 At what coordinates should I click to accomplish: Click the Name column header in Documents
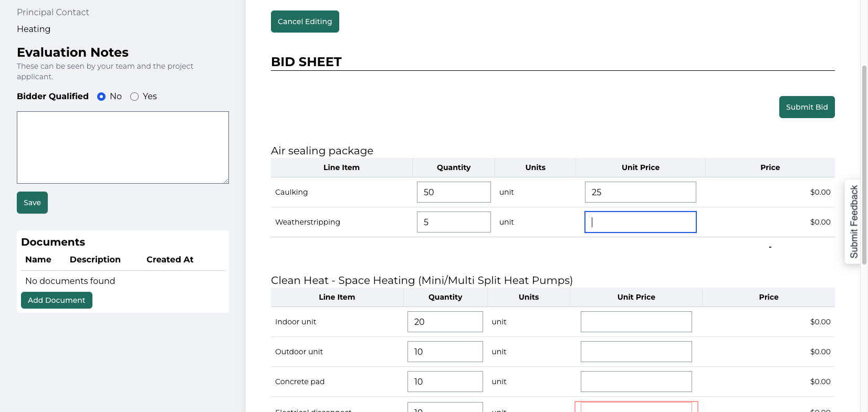38,259
